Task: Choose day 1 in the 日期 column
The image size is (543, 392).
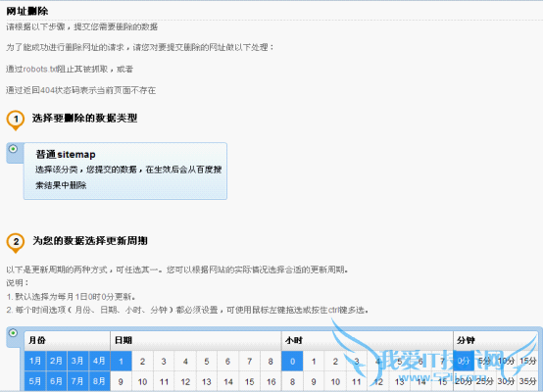Action: [121, 362]
